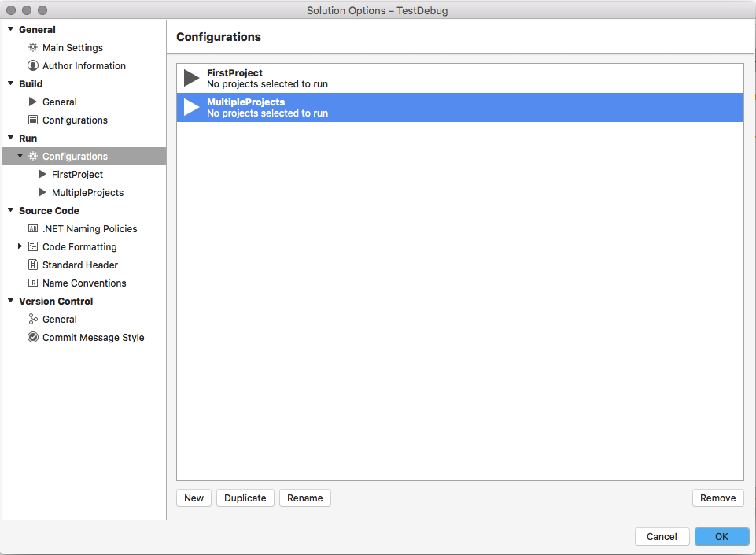Click the Code Formatting icon

coord(34,246)
